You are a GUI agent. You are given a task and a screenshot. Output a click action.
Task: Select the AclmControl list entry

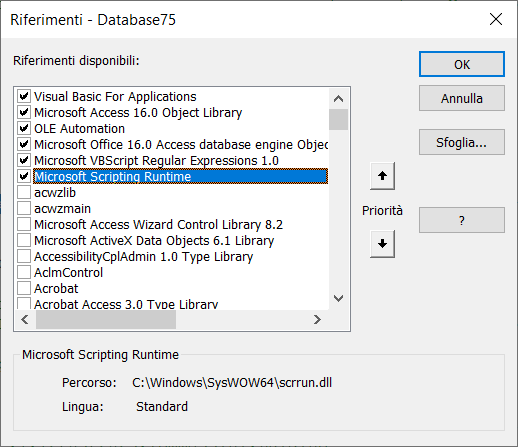[68, 273]
